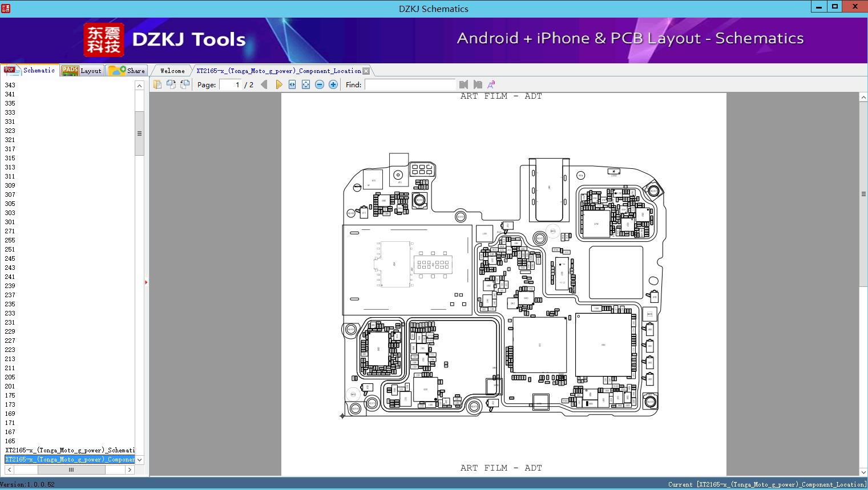Select list item 173
The width and height of the screenshot is (868, 490).
click(x=10, y=404)
